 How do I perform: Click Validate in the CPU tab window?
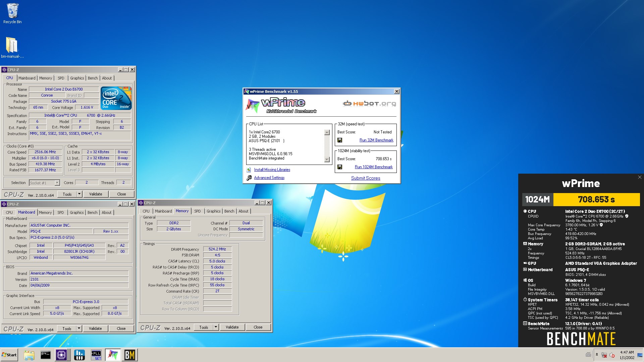click(96, 194)
